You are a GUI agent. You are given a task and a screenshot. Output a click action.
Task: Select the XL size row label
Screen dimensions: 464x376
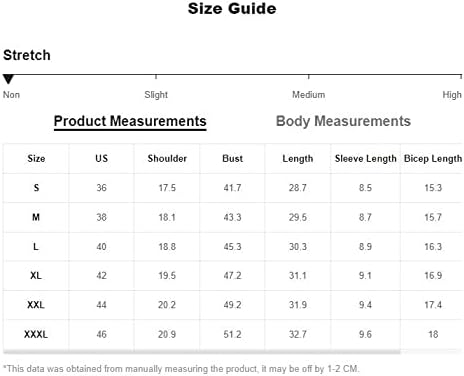tap(36, 275)
